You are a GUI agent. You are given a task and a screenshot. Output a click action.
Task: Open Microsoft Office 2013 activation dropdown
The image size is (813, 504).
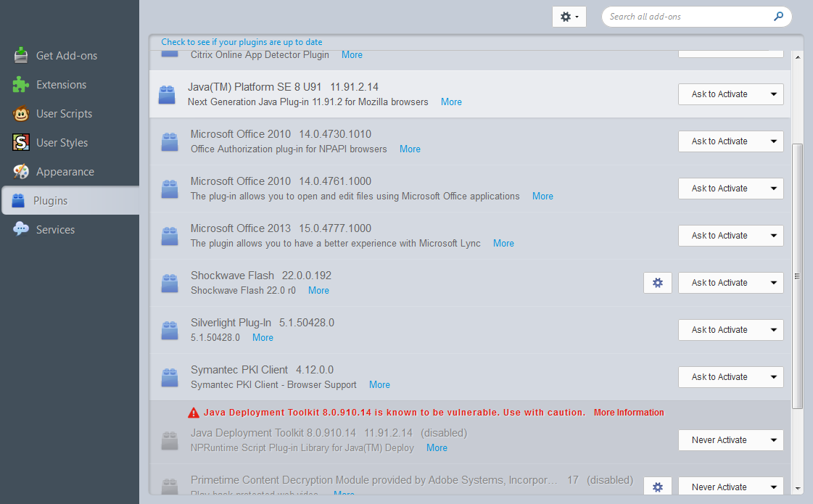click(730, 236)
